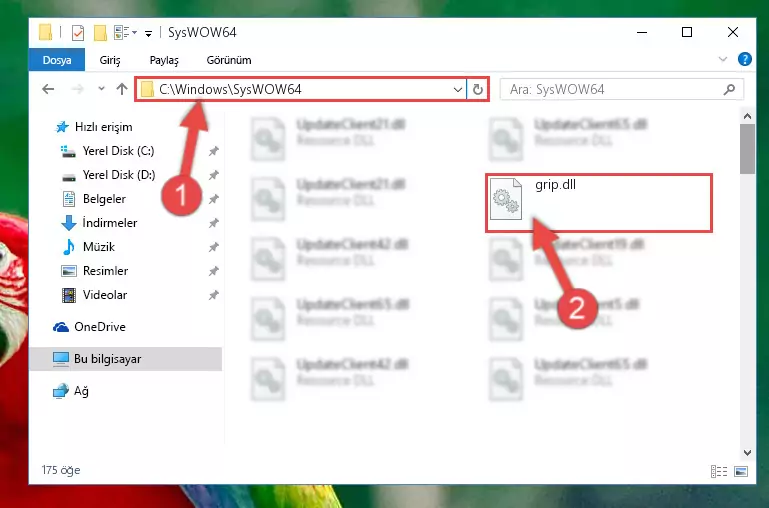The image size is (769, 508).
Task: Click the scroll up arrow of file list
Action: 747,116
